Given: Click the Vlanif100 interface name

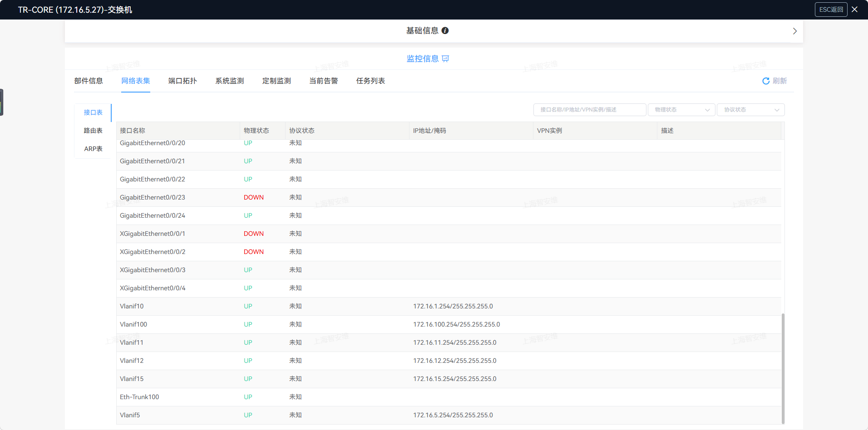Looking at the screenshot, I should (x=133, y=324).
